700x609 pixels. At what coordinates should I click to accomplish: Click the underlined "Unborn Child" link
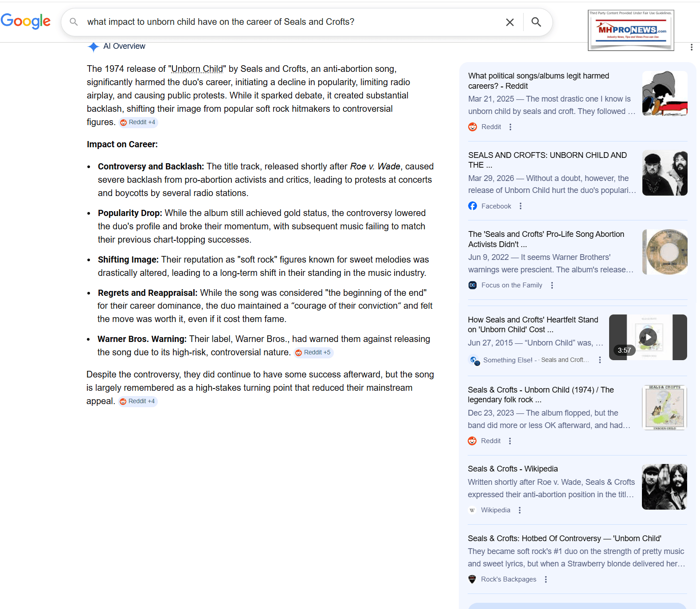click(197, 69)
